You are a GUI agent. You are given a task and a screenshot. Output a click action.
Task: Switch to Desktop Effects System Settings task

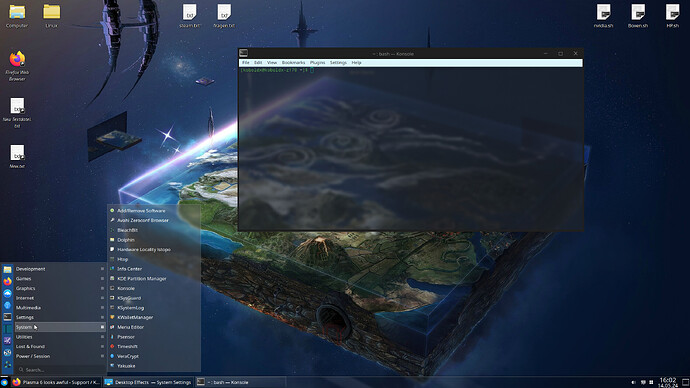pos(148,382)
